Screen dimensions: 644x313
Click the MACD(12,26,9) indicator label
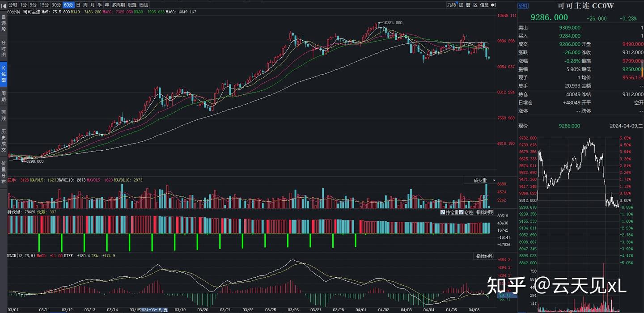pyautogui.click(x=21, y=256)
